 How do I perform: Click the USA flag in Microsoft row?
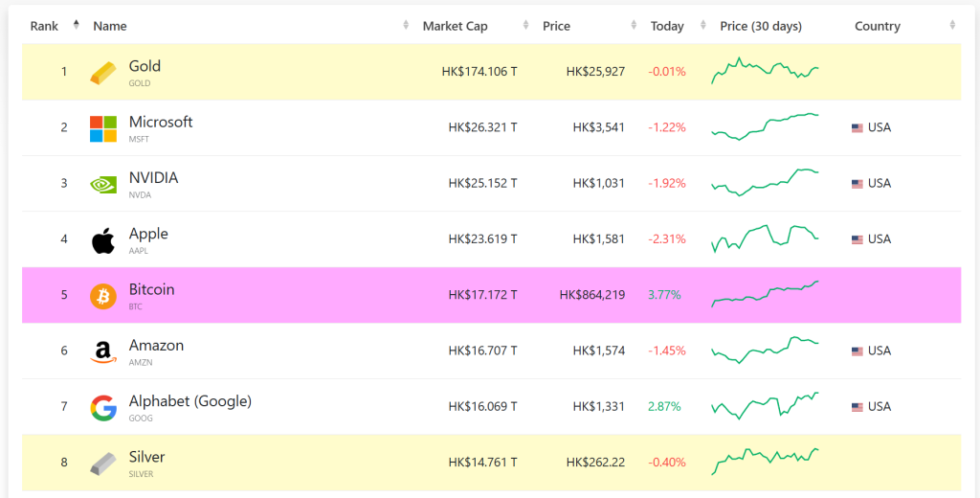[857, 127]
